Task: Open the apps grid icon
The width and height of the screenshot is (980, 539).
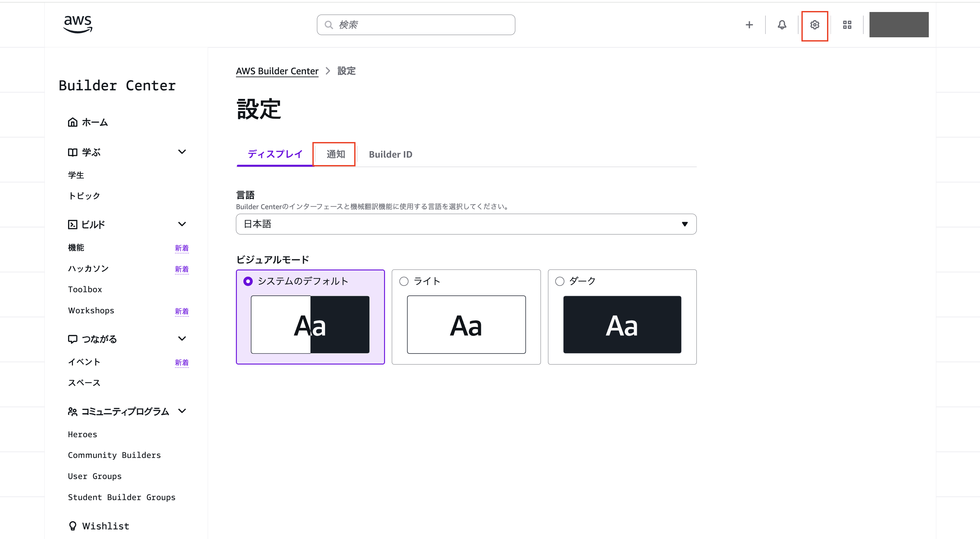Action: coord(847,25)
